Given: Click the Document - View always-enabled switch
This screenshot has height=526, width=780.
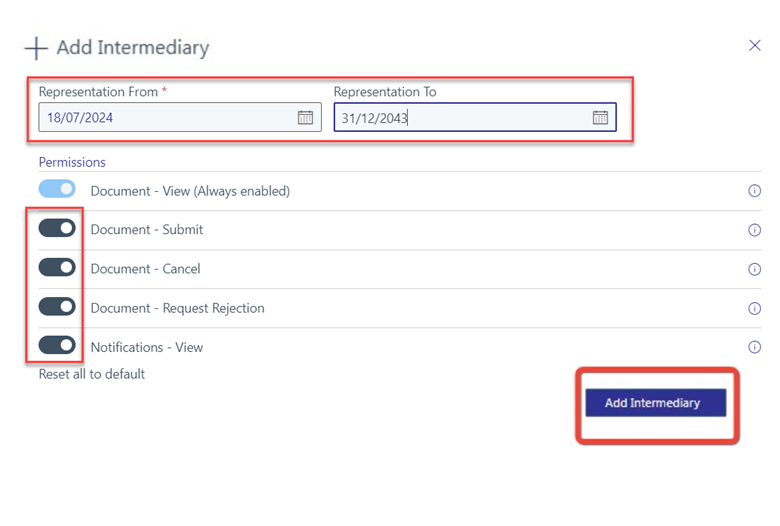Looking at the screenshot, I should (57, 189).
